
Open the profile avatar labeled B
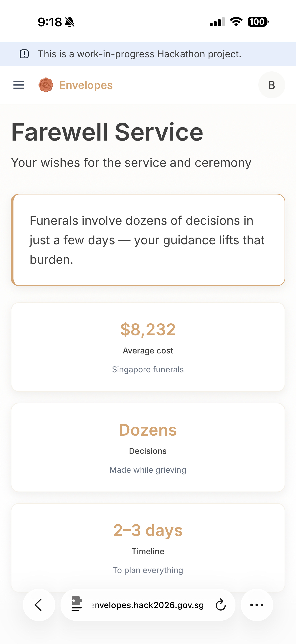click(272, 85)
